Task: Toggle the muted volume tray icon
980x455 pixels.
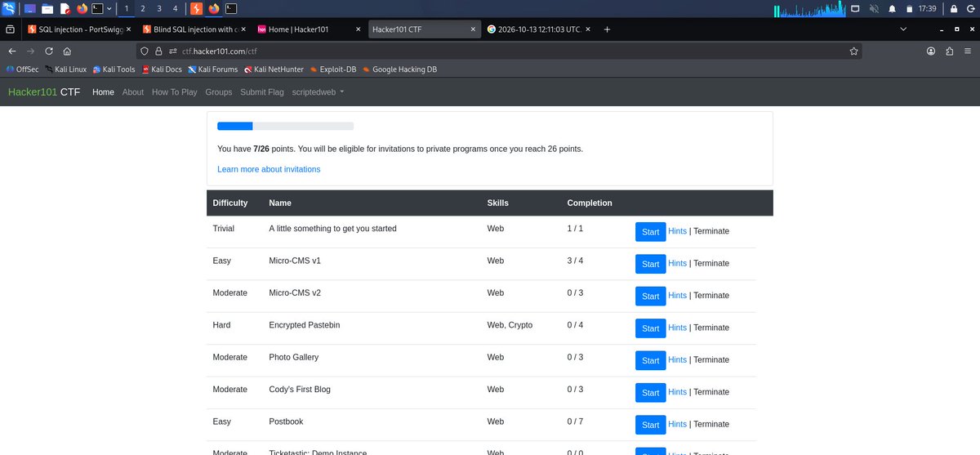Action: click(x=874, y=8)
